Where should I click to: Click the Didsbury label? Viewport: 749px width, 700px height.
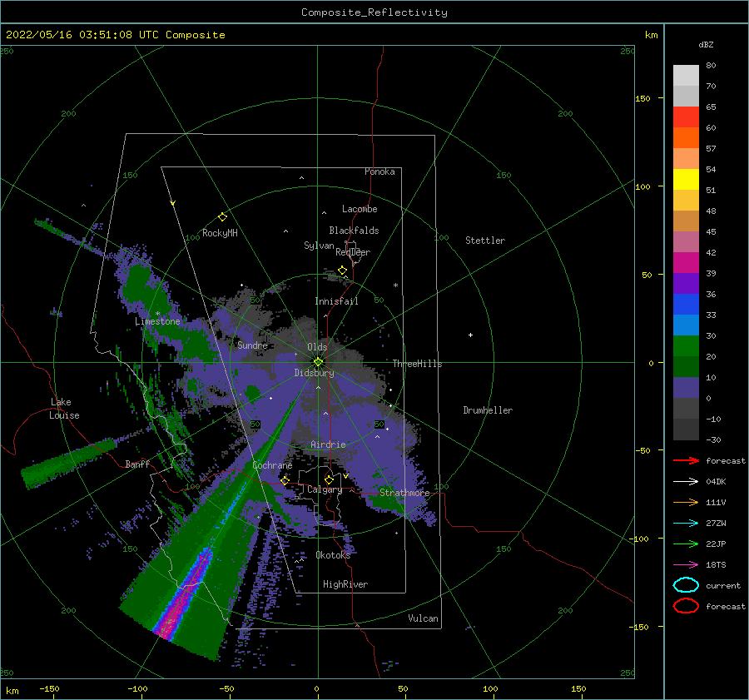coord(314,373)
